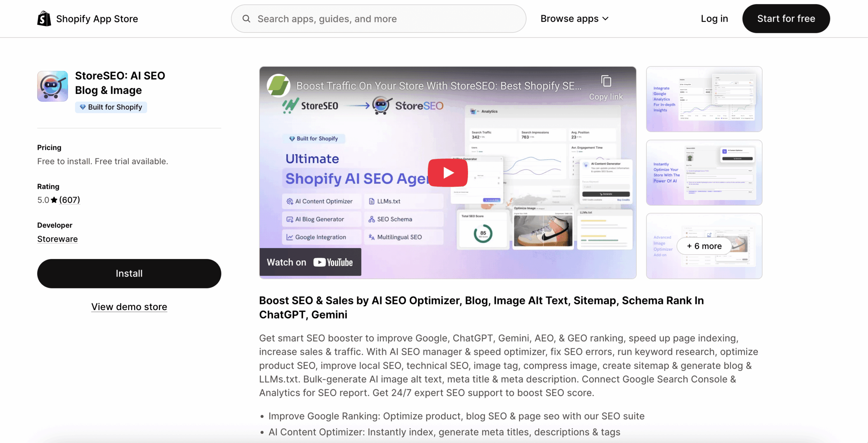
Task: Expand the Browse apps dropdown
Action: point(574,18)
